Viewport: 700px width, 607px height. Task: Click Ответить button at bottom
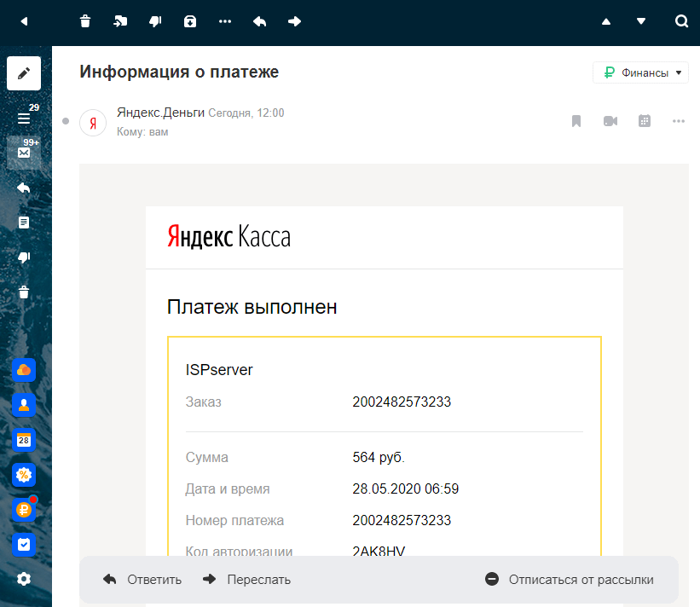(143, 580)
